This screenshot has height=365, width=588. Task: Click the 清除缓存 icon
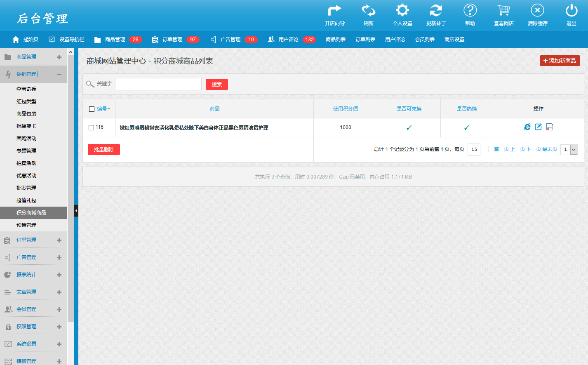(537, 11)
